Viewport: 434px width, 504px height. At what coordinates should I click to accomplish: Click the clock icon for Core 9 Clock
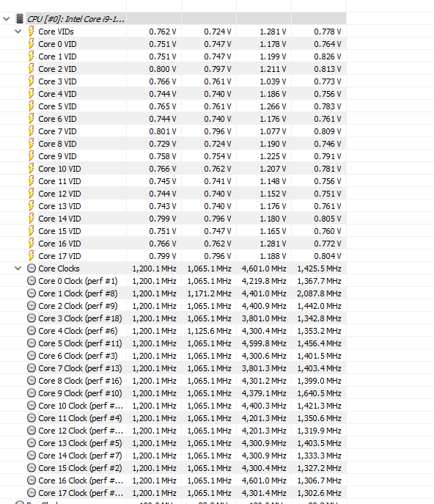tap(32, 392)
